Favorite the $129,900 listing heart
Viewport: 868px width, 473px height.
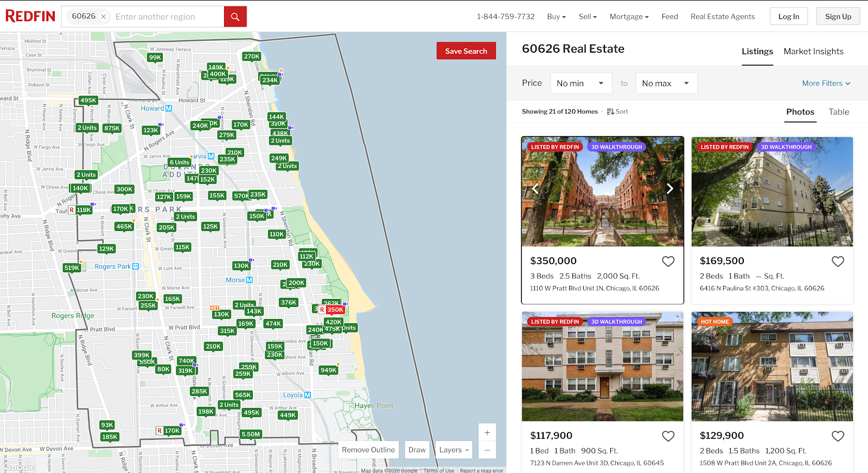tap(838, 436)
